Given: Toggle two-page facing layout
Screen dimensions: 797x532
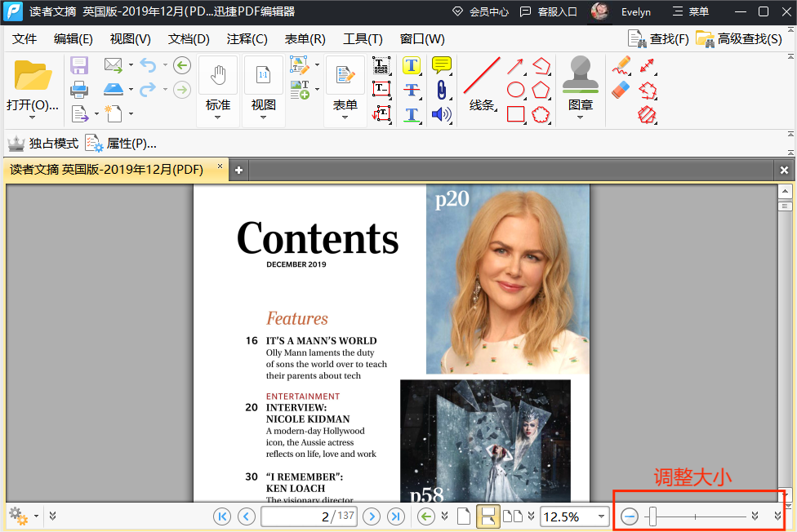Looking at the screenshot, I should point(512,516).
